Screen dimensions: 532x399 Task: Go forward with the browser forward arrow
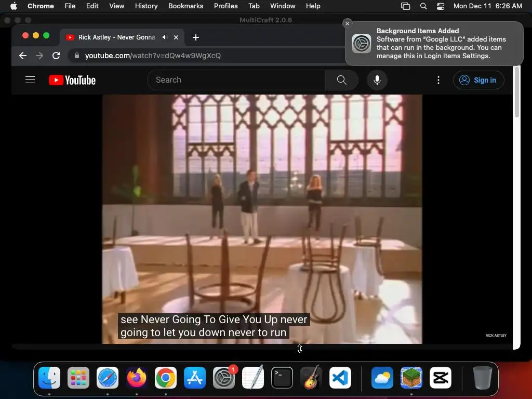click(x=39, y=56)
